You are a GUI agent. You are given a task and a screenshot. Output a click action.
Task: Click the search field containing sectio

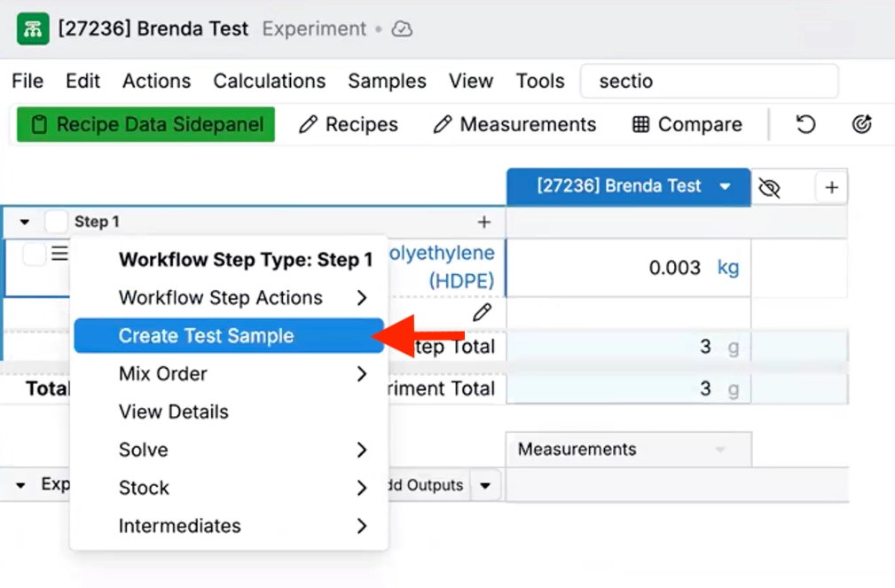[708, 81]
